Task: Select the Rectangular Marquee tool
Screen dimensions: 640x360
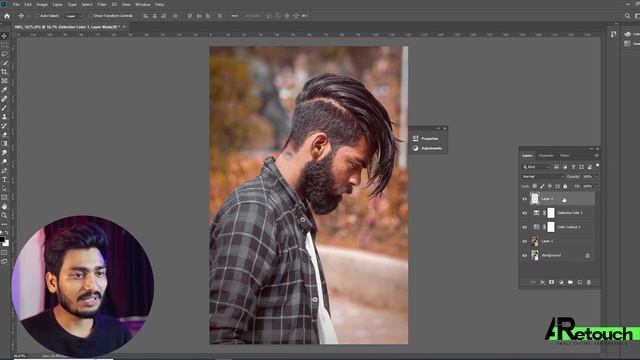Action: point(4,45)
